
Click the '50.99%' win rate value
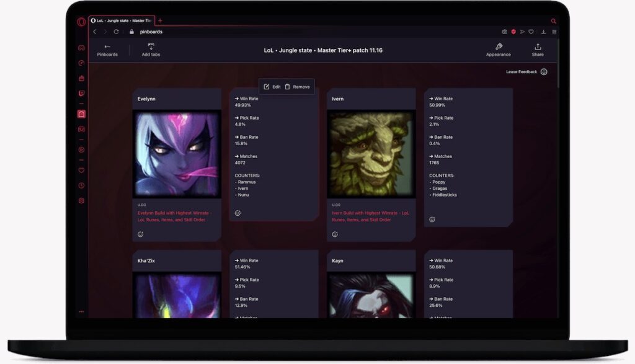[437, 105]
